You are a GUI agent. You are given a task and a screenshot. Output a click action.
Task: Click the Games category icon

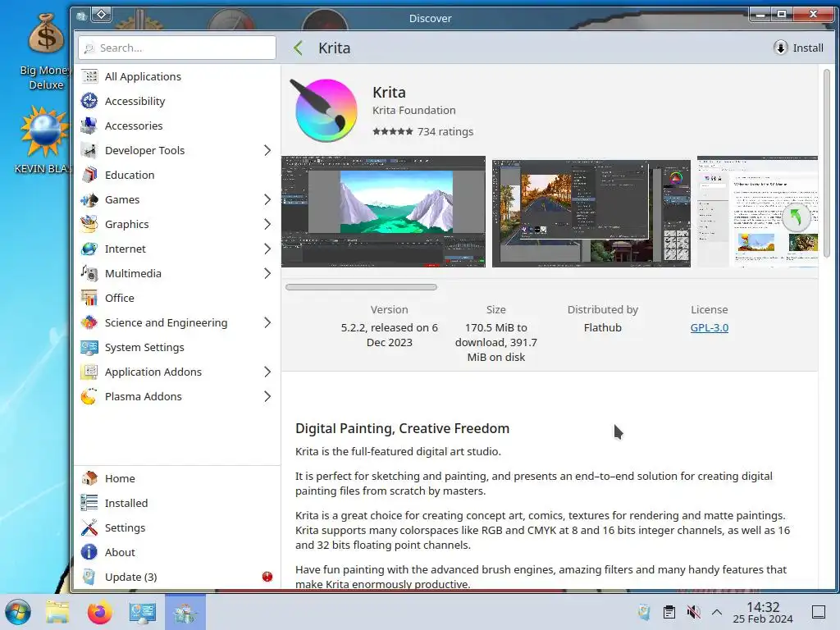click(x=89, y=200)
